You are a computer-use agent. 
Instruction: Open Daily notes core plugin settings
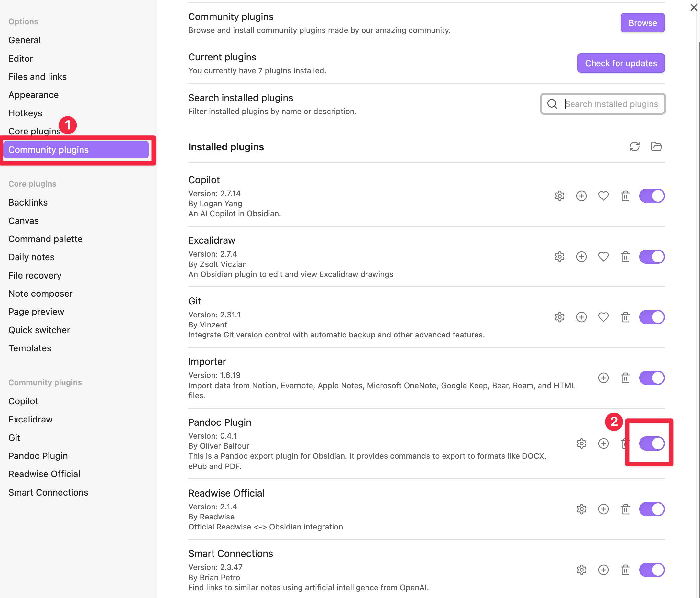click(x=31, y=257)
